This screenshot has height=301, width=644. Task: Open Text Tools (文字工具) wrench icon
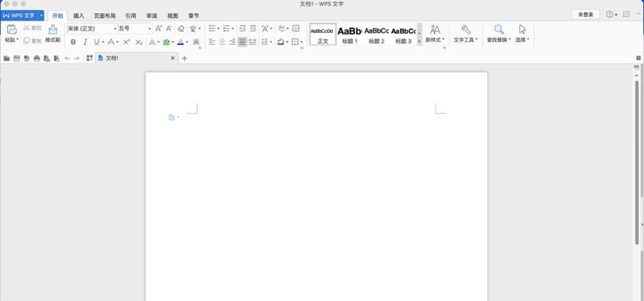[465, 30]
